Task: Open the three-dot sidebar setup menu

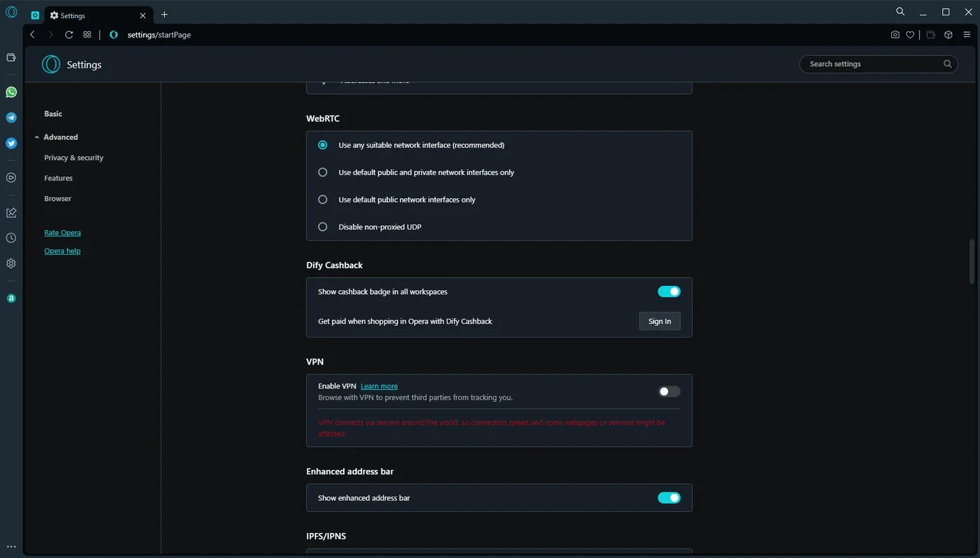Action: tap(11, 546)
